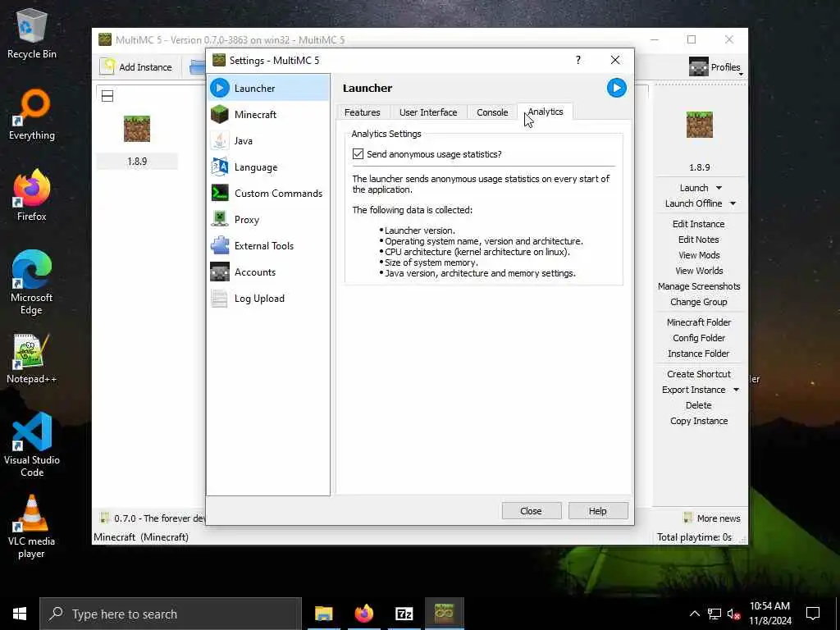Click the More news button

pyautogui.click(x=712, y=518)
